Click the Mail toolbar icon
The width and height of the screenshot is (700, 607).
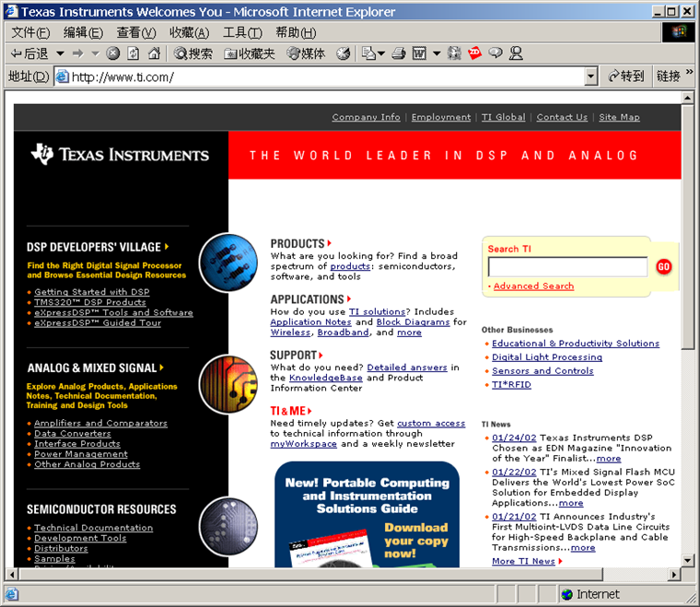[368, 53]
